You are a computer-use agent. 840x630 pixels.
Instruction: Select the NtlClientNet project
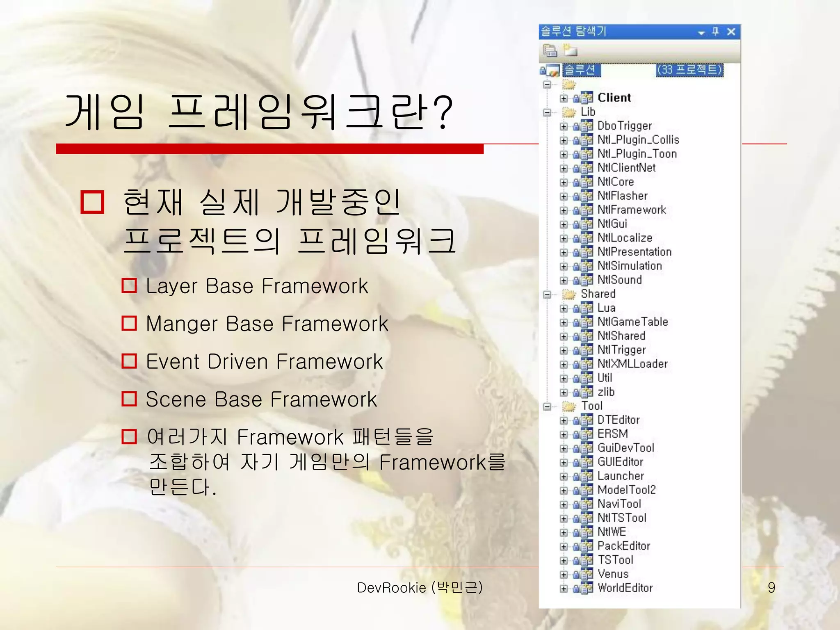click(x=626, y=168)
